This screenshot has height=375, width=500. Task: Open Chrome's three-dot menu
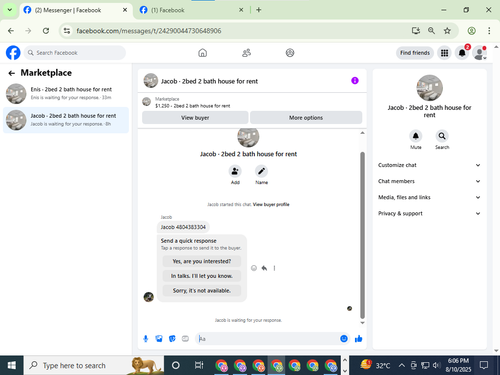pos(489,31)
